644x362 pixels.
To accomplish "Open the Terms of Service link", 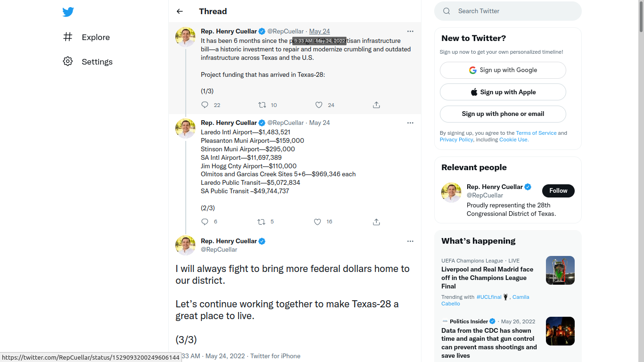I will 536,133.
